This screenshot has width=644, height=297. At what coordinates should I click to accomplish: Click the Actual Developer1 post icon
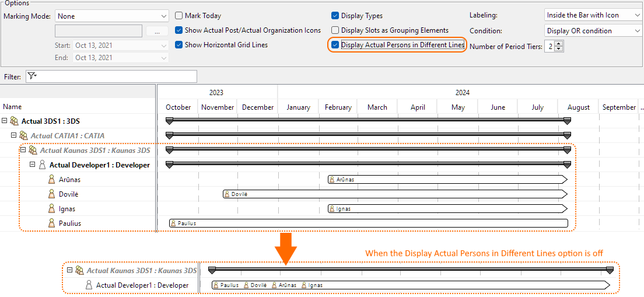pyautogui.click(x=42, y=165)
